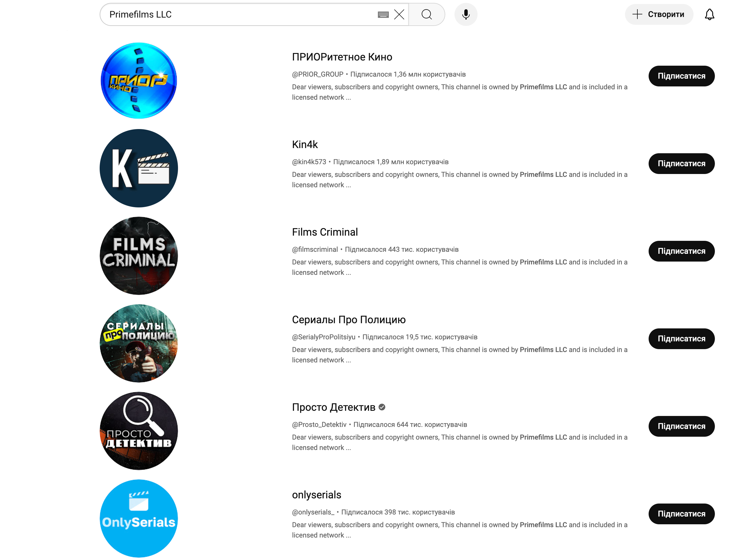The image size is (731, 560).
Task: Open ПРИОРитетное Кино channel avatar
Action: [139, 80]
